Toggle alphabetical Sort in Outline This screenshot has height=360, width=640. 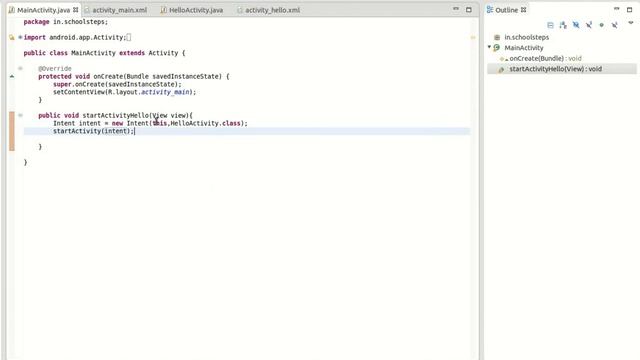(563, 25)
